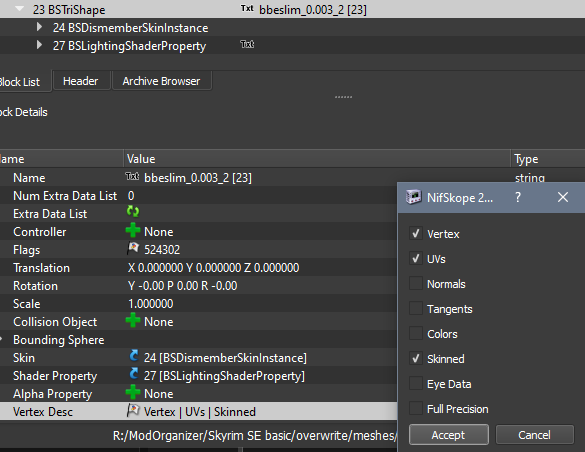
Task: Click the Type column header
Action: tap(548, 159)
